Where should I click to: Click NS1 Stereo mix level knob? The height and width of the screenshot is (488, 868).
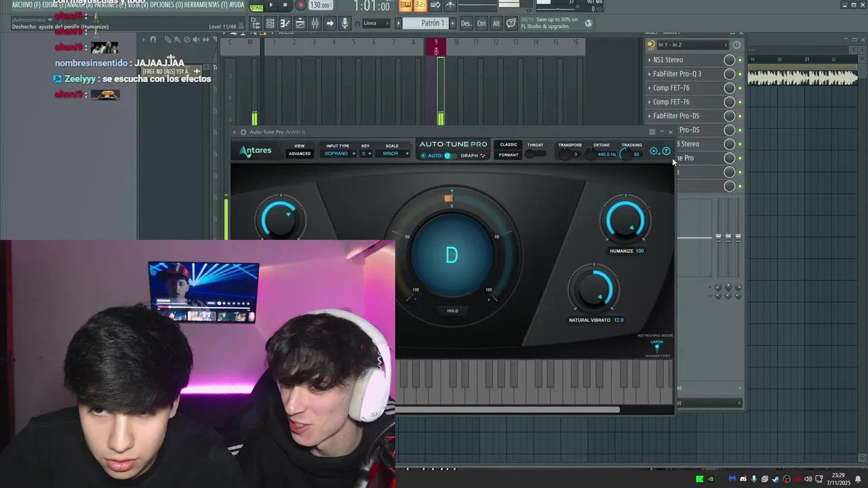729,60
